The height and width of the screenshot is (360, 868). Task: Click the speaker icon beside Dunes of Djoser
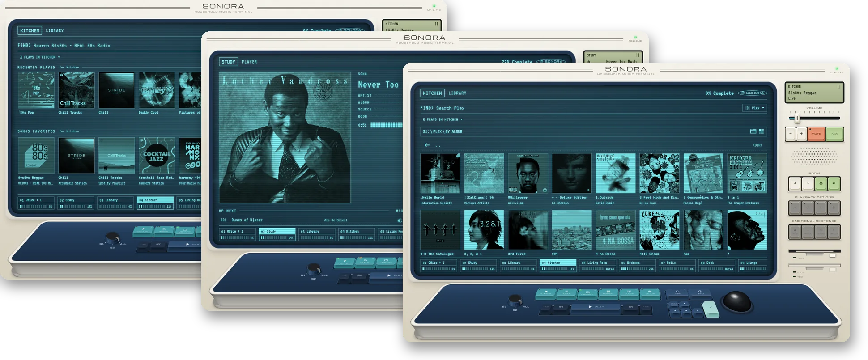[399, 220]
